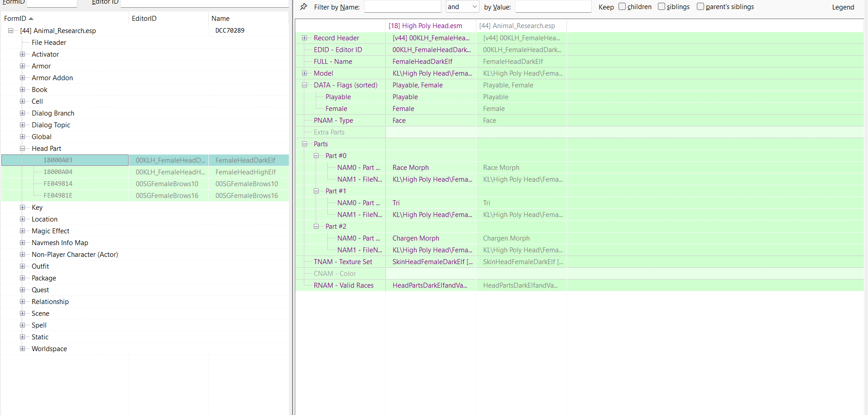Select record FE04981E 00SGFemaleBrows16
Viewport: 868px width, 415px height.
click(145, 196)
